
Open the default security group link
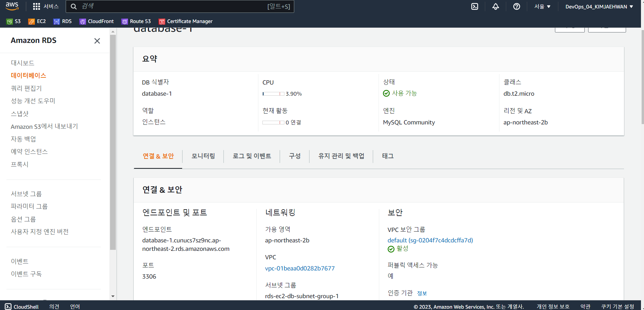point(430,240)
